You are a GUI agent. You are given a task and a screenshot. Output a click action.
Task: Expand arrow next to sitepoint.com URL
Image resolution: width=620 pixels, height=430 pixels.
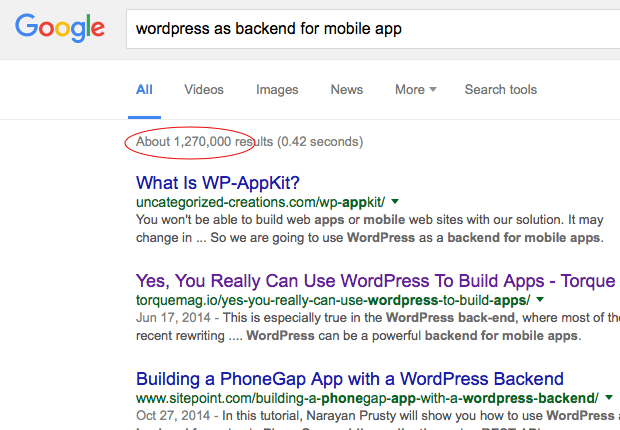[608, 398]
